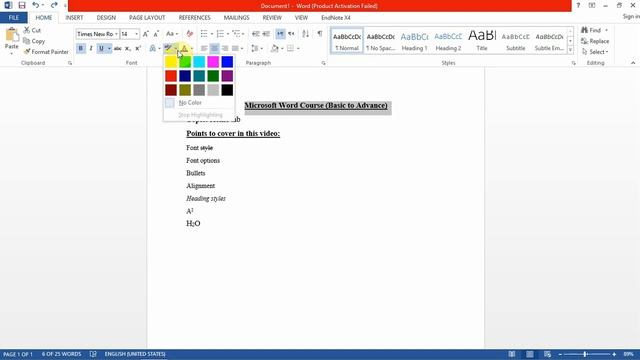This screenshot has height=360, width=640.
Task: Open the font color dropdown arrow
Action: click(191, 49)
